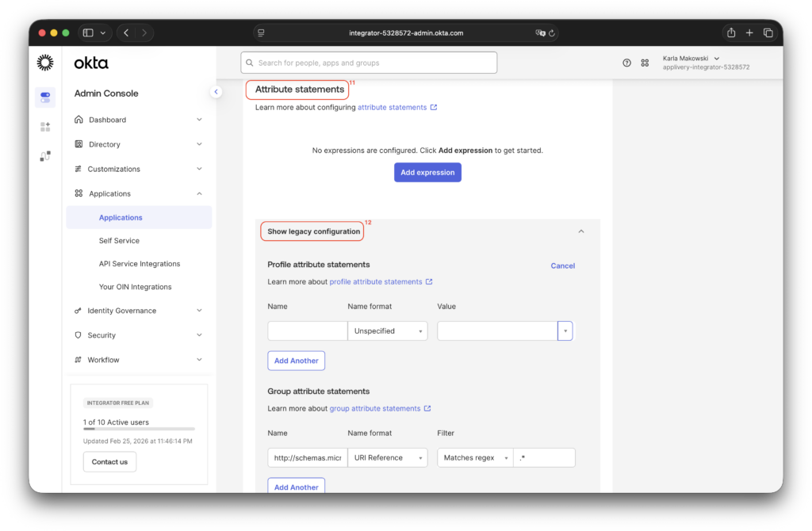Open the URI Reference name format dropdown

click(x=387, y=458)
